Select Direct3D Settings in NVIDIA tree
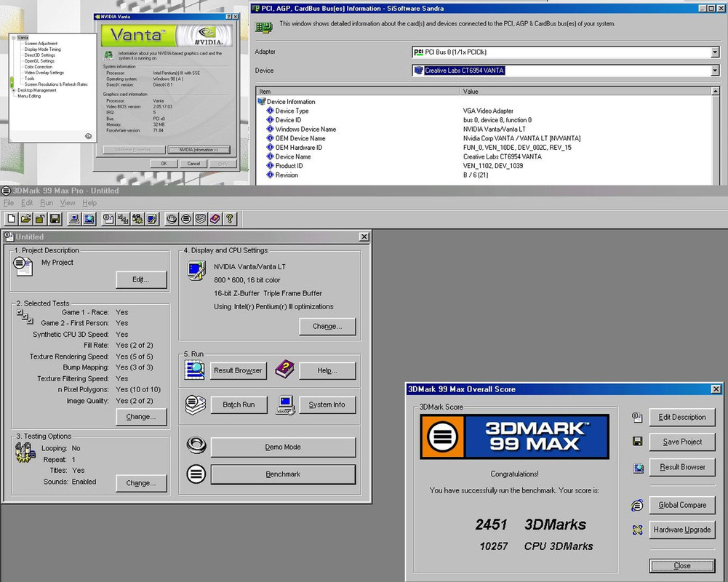Image resolution: width=728 pixels, height=582 pixels. (x=40, y=55)
